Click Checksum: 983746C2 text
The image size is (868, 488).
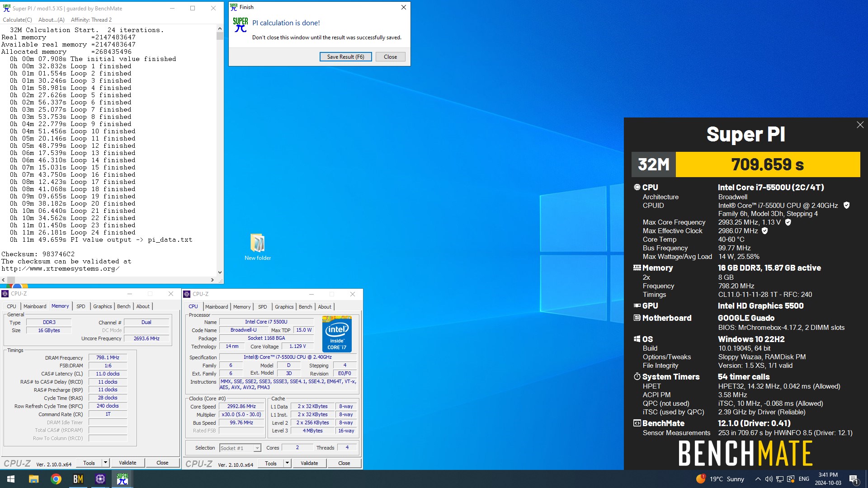(38, 254)
